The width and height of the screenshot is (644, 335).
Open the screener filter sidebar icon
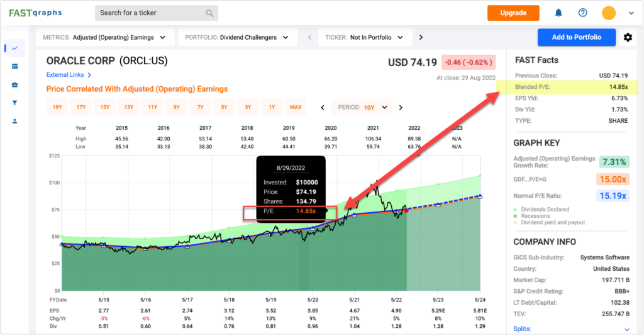point(15,103)
